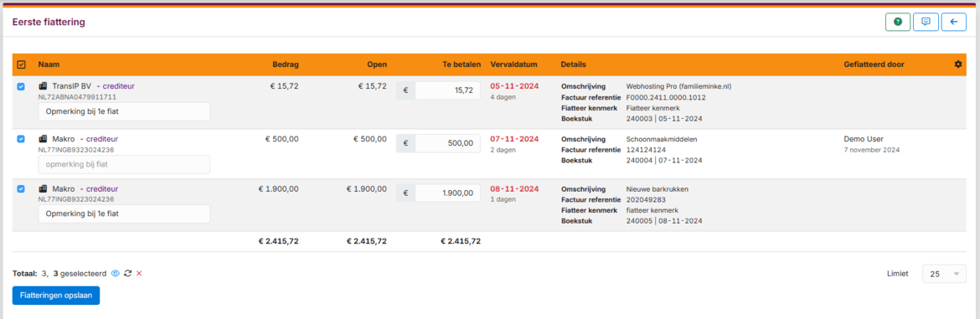Image resolution: width=980 pixels, height=319 pixels.
Task: Click the due date 08-11-2024 in red
Action: tap(514, 188)
